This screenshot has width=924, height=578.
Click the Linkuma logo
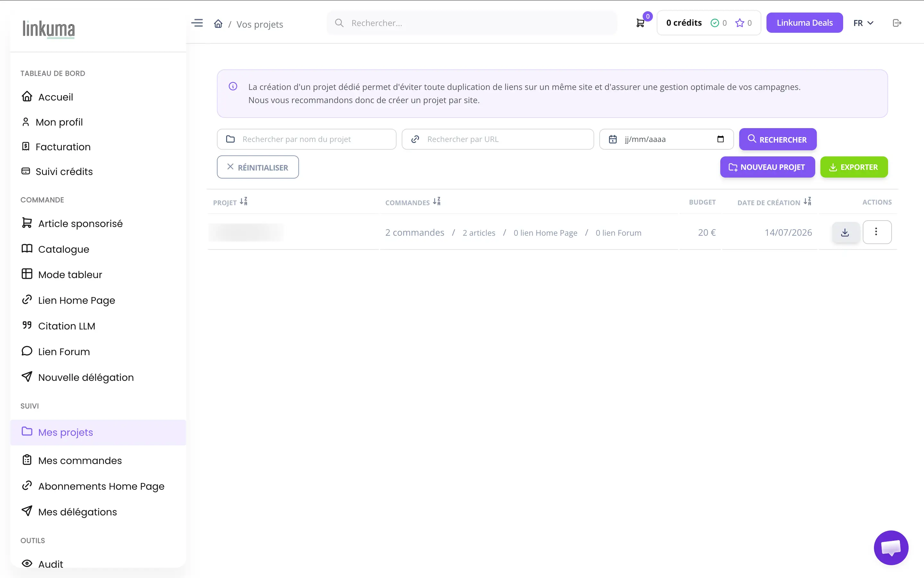[x=48, y=29]
